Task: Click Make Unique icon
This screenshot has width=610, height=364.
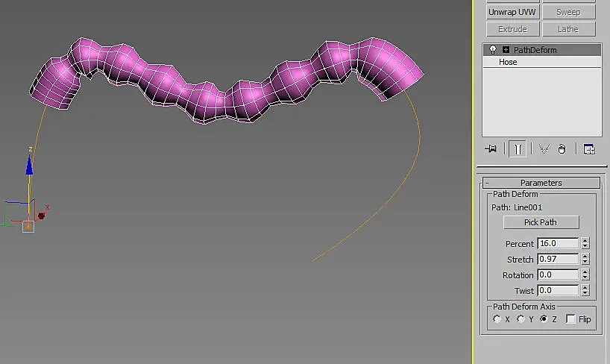Action: coord(544,149)
